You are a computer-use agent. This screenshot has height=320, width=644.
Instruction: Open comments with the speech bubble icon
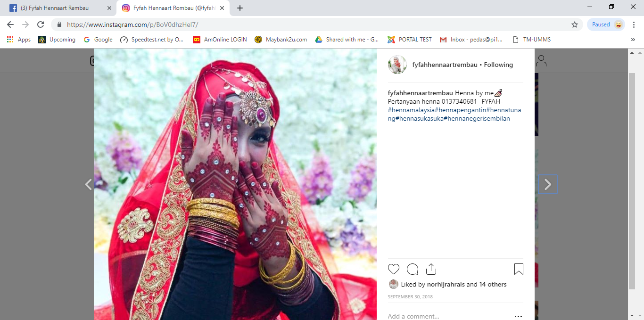413,269
